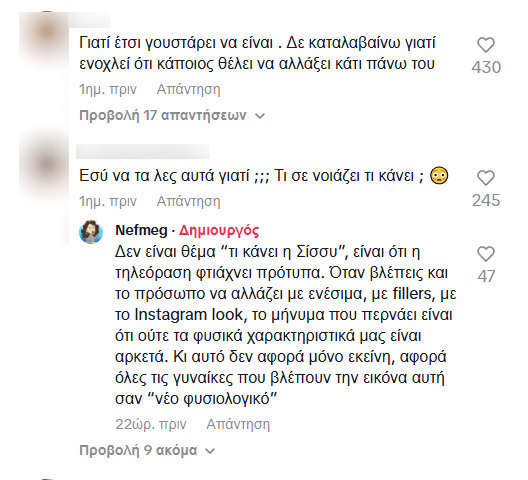Open the first commenter's blurred avatar
Viewport: 528px width, 480px height.
[x=44, y=37]
